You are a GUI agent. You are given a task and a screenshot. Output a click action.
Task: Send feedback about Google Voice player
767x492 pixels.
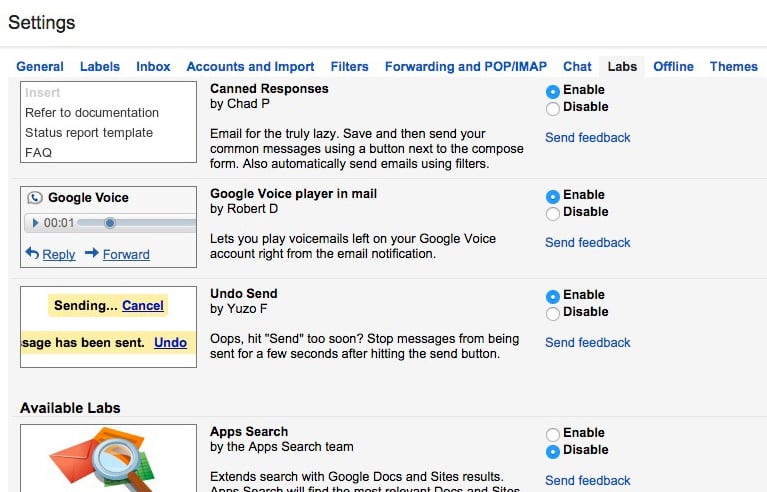pyautogui.click(x=587, y=243)
